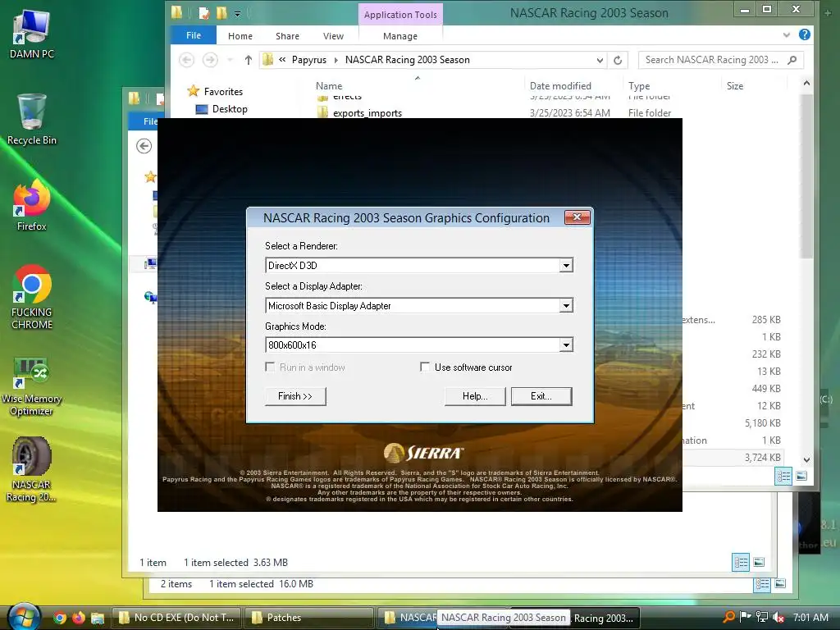Open the Graphics Mode dropdown showing 800x600x16
Viewport: 840px width, 630px height.
566,345
